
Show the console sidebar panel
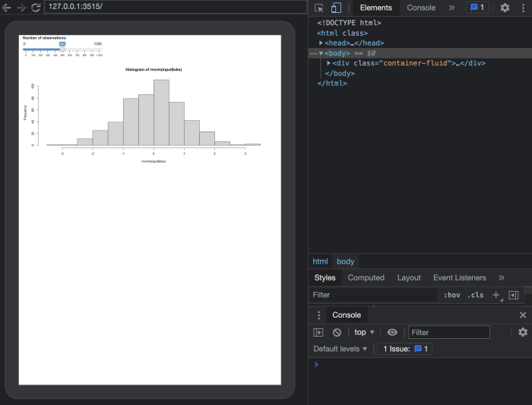[x=319, y=332]
